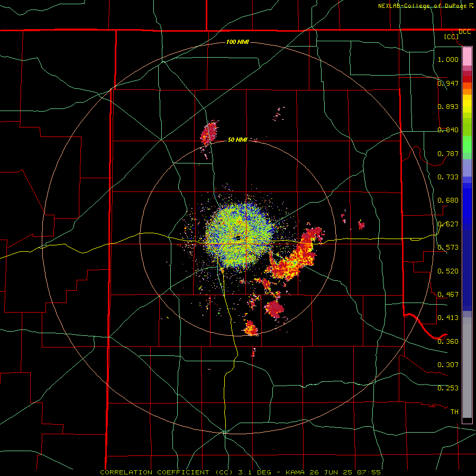Select the 0.733 legend value
Viewport: 476px width, 476px height.
click(x=448, y=177)
